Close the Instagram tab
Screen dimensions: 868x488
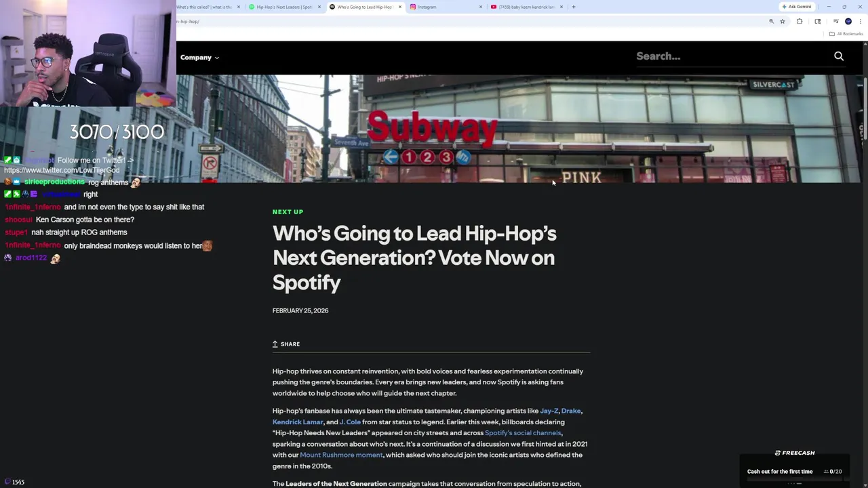481,7
